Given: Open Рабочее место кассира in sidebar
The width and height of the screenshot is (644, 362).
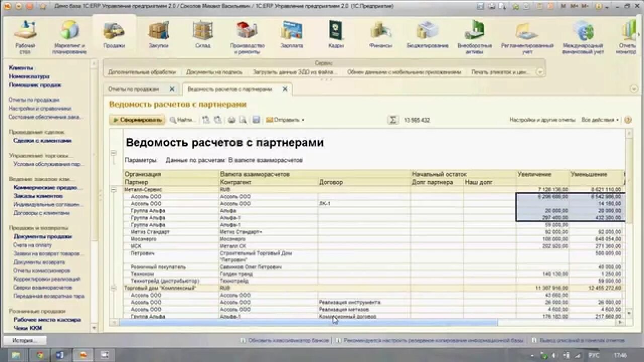Looking at the screenshot, I should (47, 319).
